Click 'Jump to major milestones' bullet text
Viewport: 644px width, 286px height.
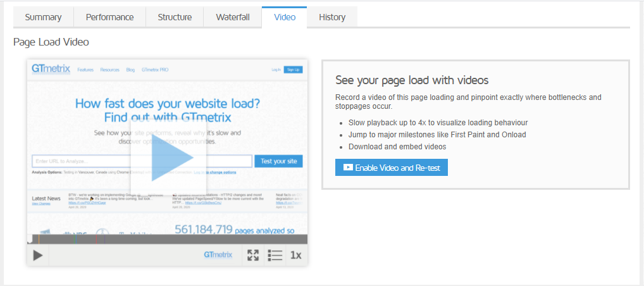click(437, 134)
